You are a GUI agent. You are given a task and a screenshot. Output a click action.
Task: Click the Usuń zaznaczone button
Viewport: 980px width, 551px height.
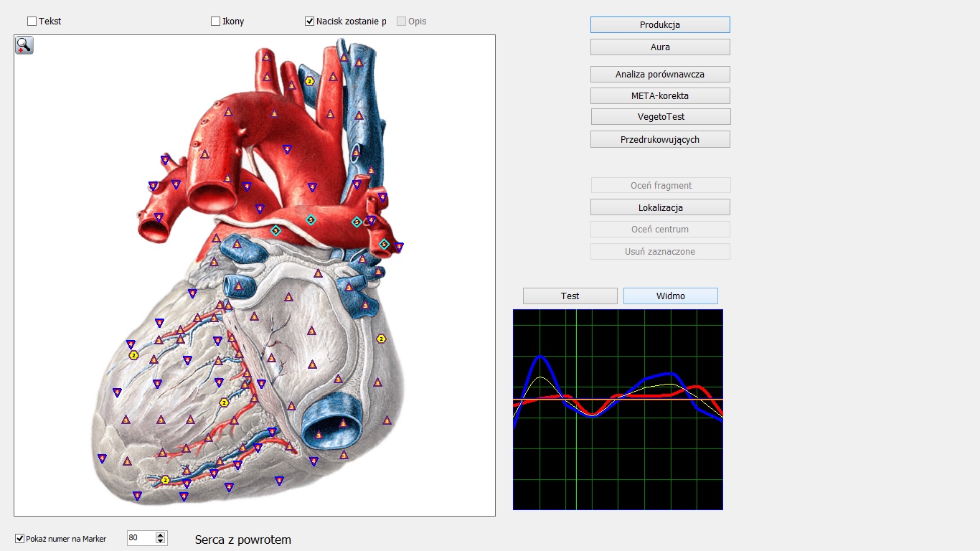click(x=660, y=251)
